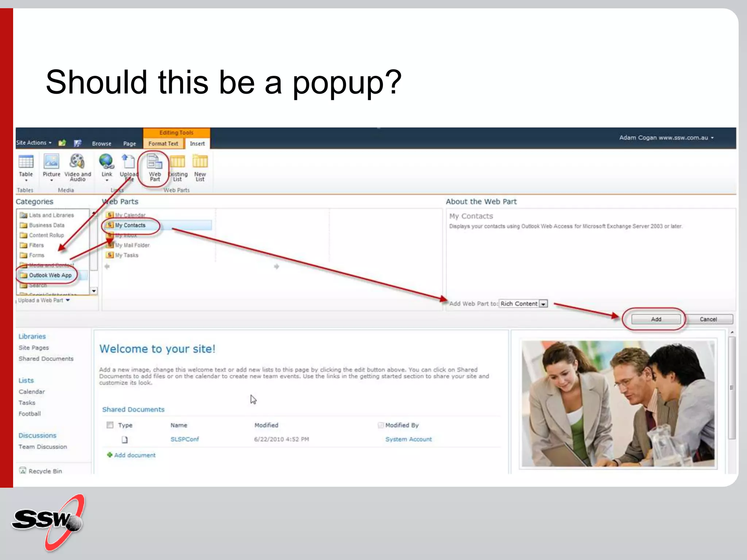Open the Adam Cogan user menu
The width and height of the screenshot is (747, 560).
pos(666,137)
